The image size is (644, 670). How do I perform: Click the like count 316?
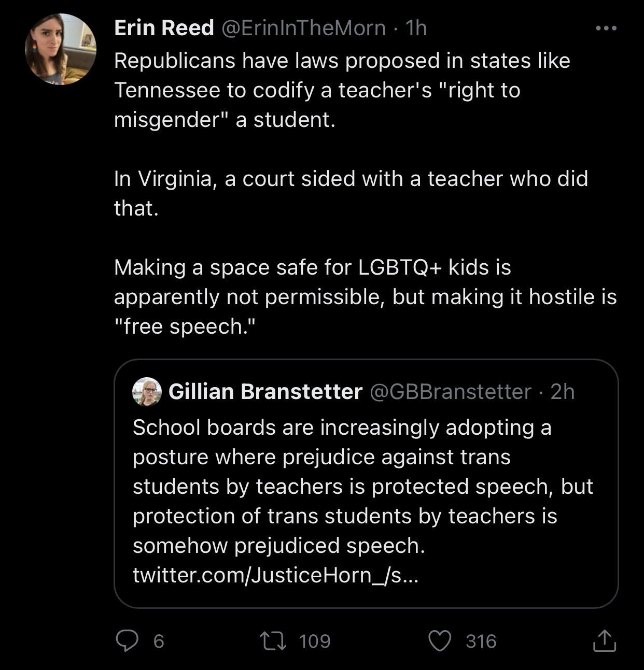pyautogui.click(x=481, y=642)
